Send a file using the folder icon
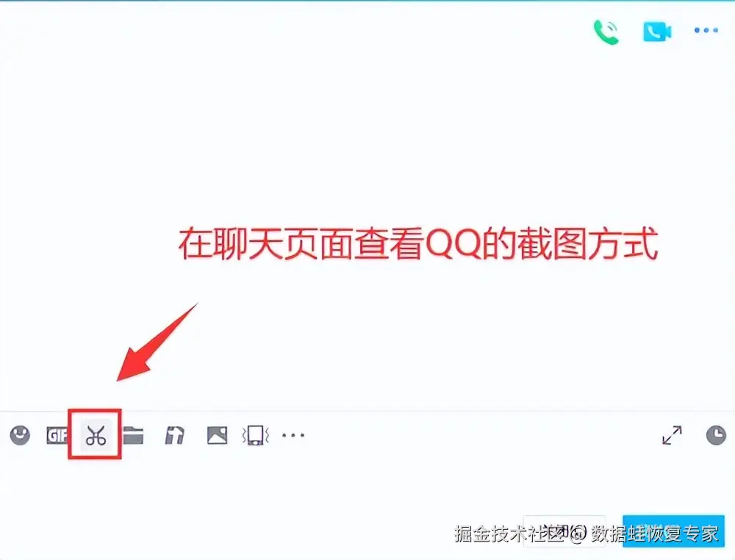 click(x=134, y=435)
